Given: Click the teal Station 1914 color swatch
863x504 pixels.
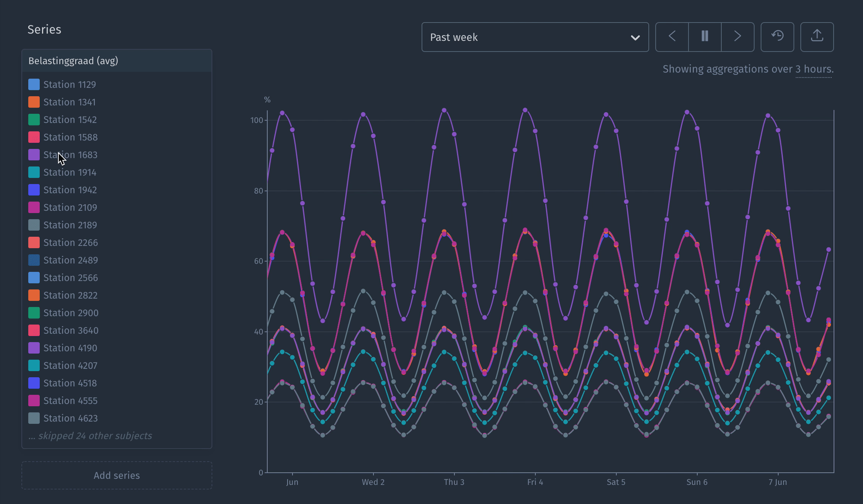Looking at the screenshot, I should (x=34, y=172).
